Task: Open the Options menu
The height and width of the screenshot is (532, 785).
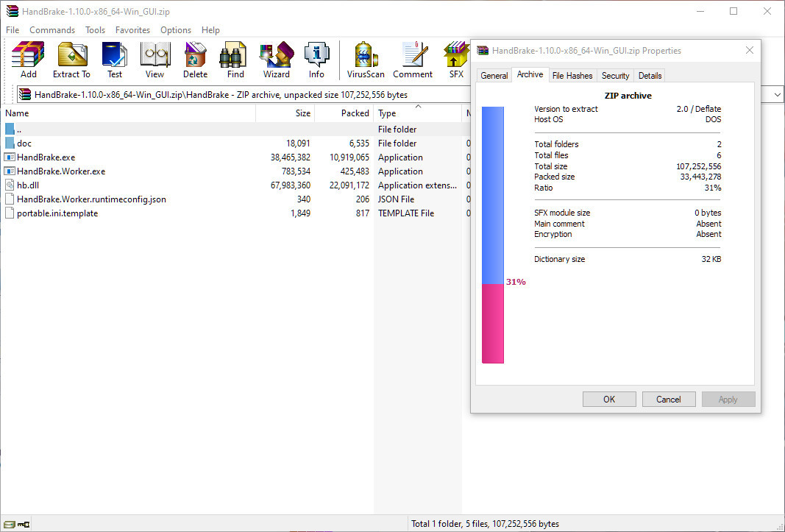Action: [x=176, y=30]
